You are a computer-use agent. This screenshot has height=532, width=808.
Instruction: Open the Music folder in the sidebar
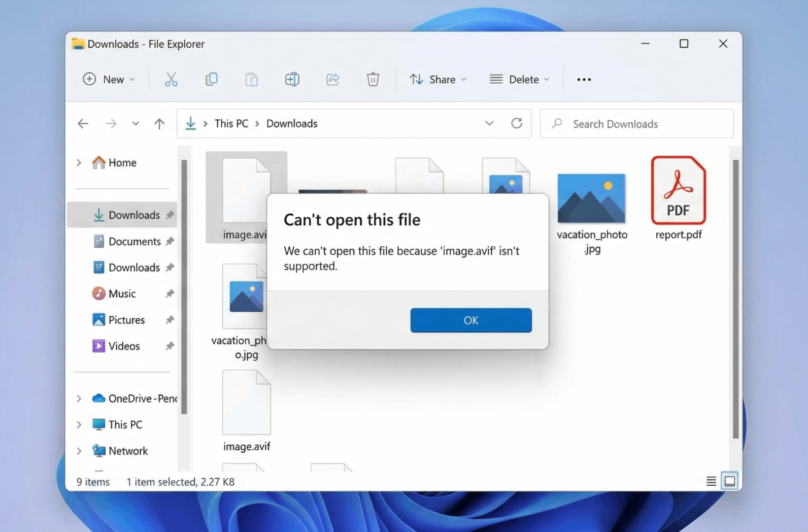[114, 294]
